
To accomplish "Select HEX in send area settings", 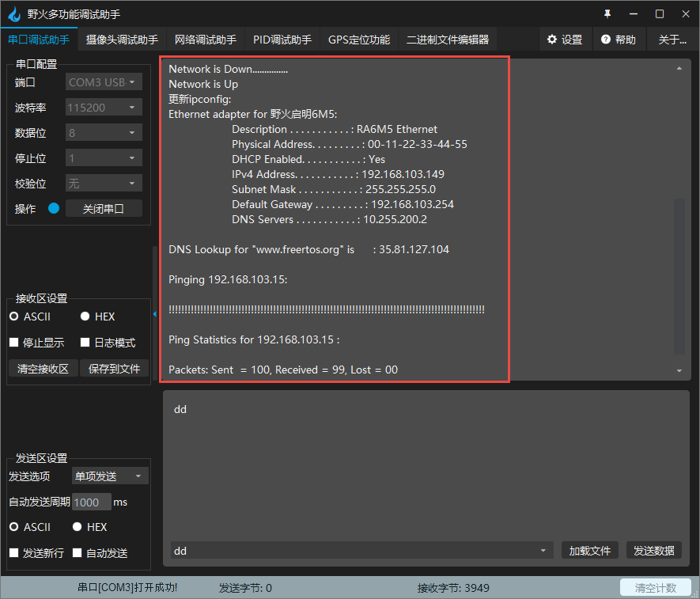I will pos(78,527).
